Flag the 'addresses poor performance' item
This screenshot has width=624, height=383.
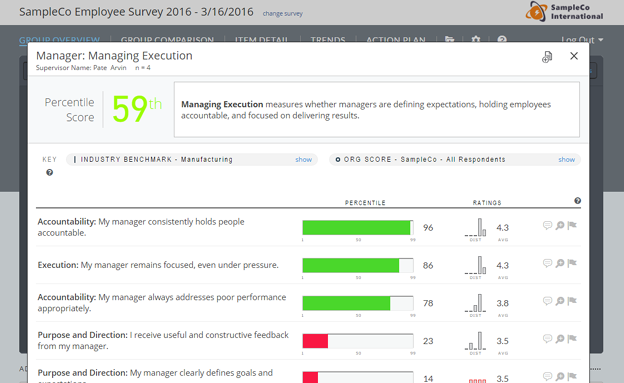[572, 301]
